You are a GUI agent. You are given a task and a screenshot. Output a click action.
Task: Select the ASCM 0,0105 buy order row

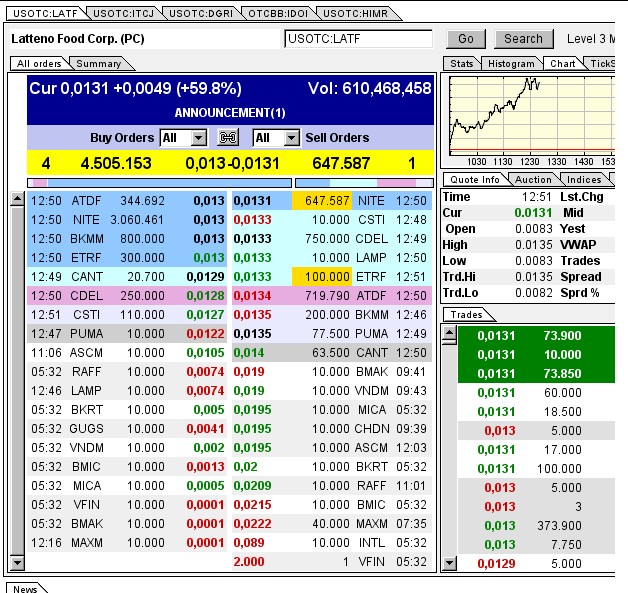pyautogui.click(x=127, y=353)
